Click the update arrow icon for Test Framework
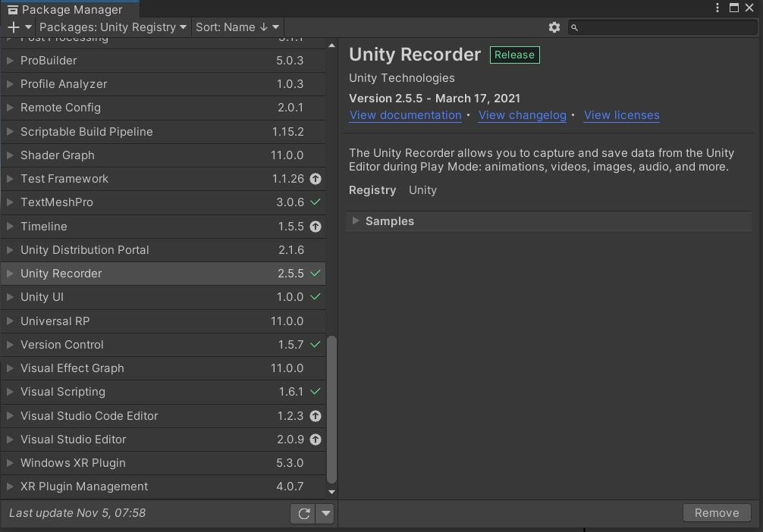Image resolution: width=763 pixels, height=532 pixels. click(x=316, y=179)
